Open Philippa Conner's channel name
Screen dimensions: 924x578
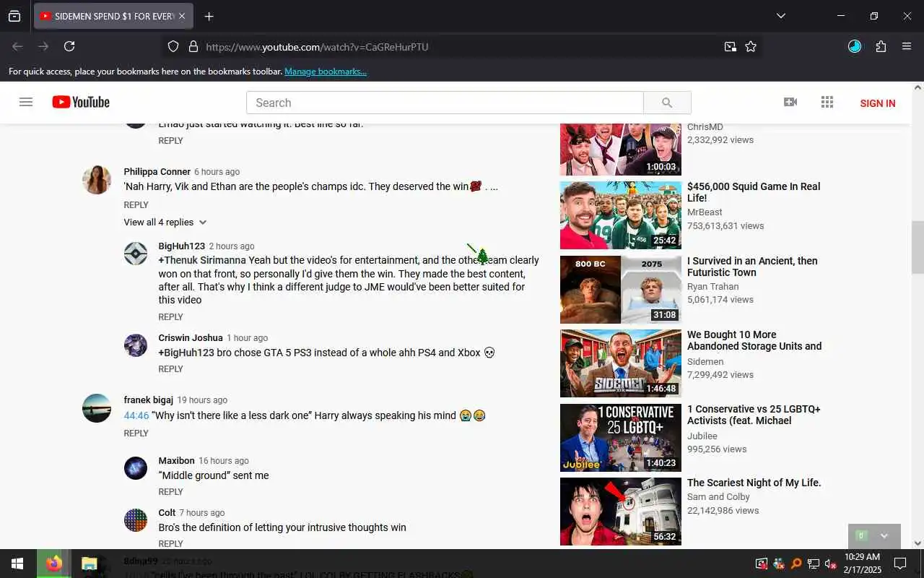(157, 172)
